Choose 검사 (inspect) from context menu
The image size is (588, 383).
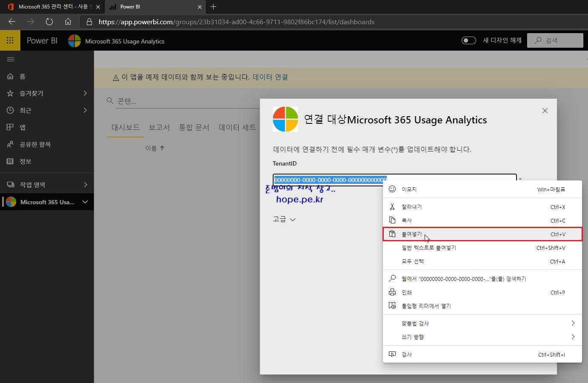(482, 354)
